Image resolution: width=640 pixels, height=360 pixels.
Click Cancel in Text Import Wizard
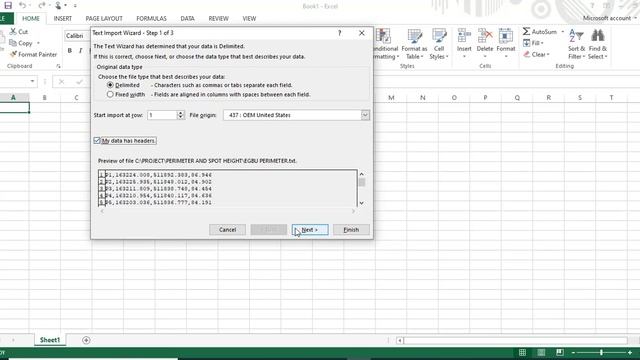[227, 230]
